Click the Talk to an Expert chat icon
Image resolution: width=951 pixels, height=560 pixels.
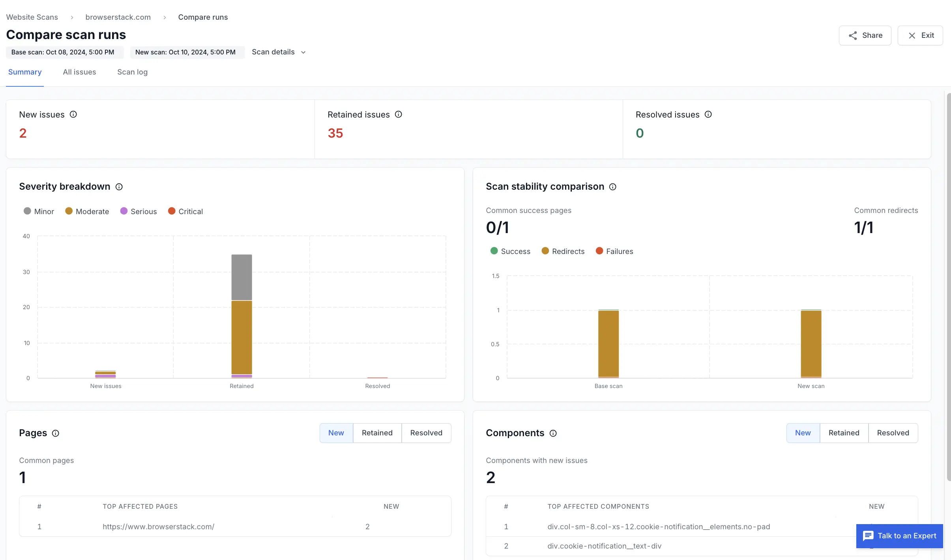868,536
